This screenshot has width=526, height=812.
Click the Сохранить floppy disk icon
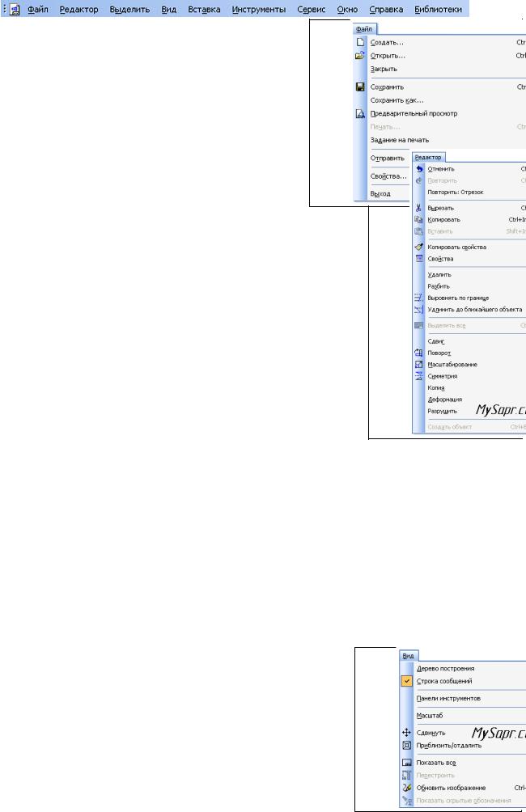pos(360,87)
